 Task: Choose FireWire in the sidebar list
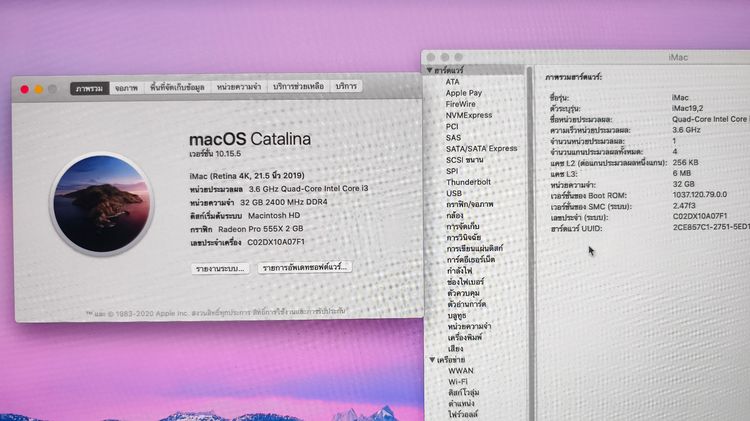click(461, 104)
